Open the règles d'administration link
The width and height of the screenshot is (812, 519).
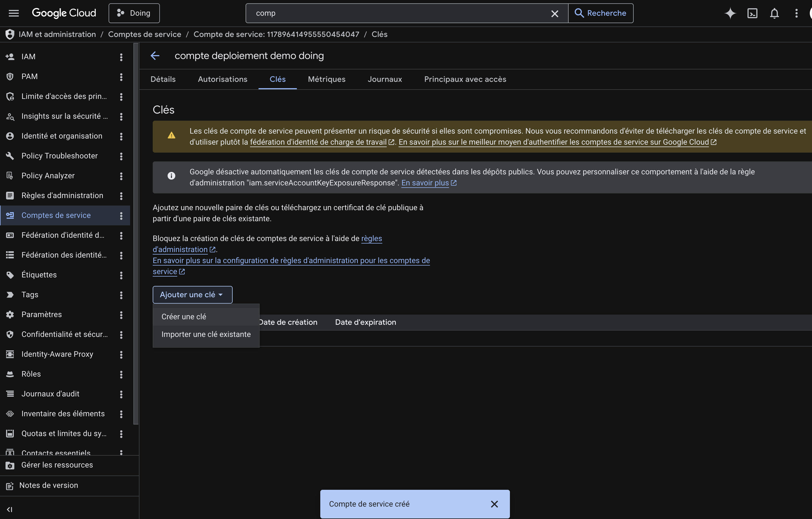click(x=267, y=244)
